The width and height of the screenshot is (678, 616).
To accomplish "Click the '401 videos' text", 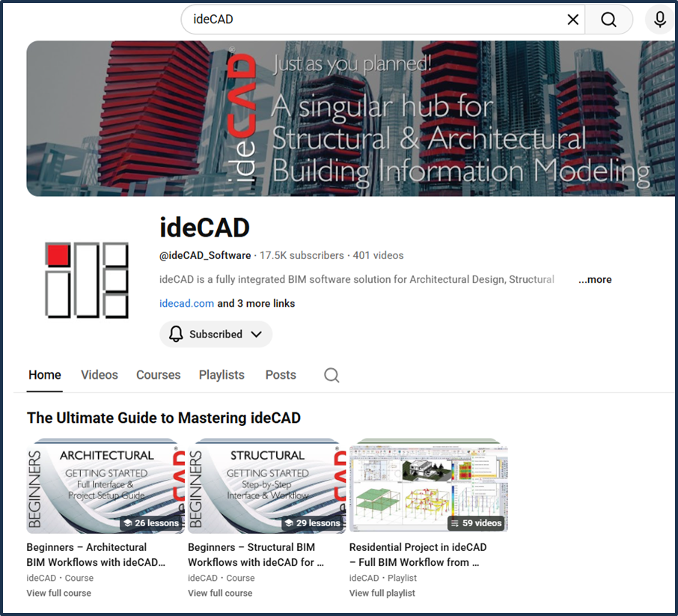I will coord(378,256).
